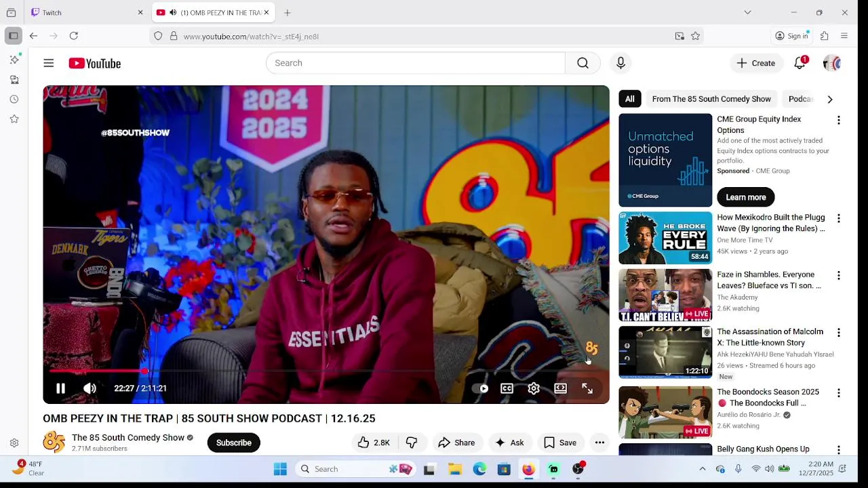This screenshot has height=488, width=868.
Task: Click the Create button
Action: pos(756,63)
